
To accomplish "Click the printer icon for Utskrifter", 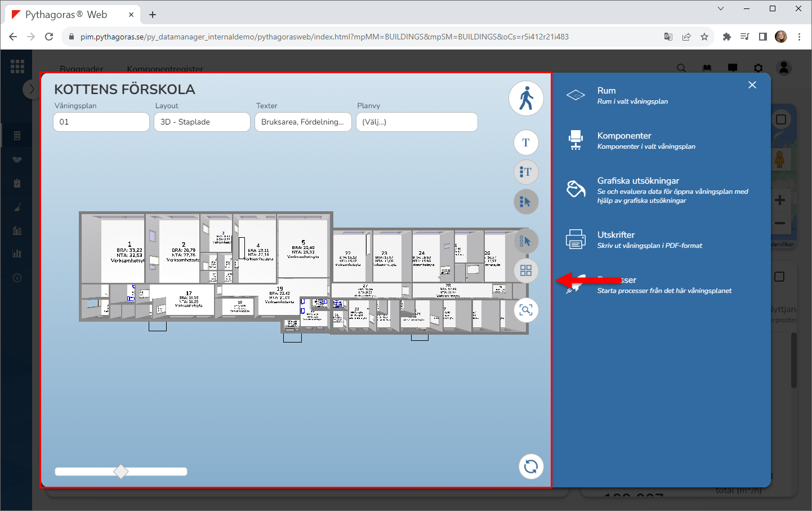I will click(x=575, y=239).
